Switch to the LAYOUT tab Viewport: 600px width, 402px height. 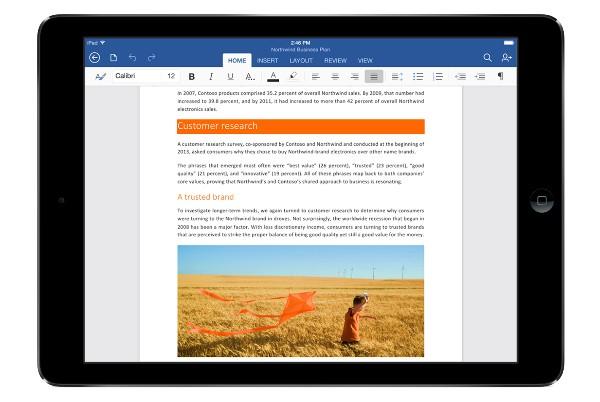coord(301,60)
